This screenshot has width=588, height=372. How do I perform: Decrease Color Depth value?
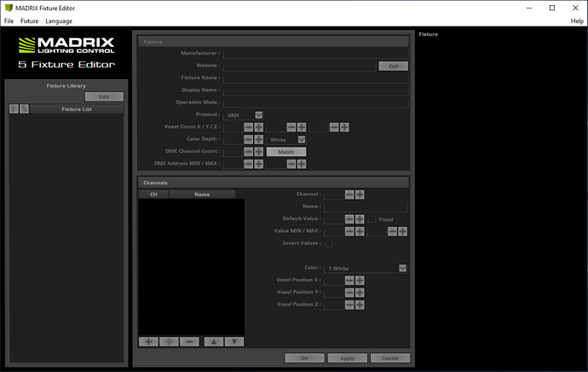[x=249, y=140]
